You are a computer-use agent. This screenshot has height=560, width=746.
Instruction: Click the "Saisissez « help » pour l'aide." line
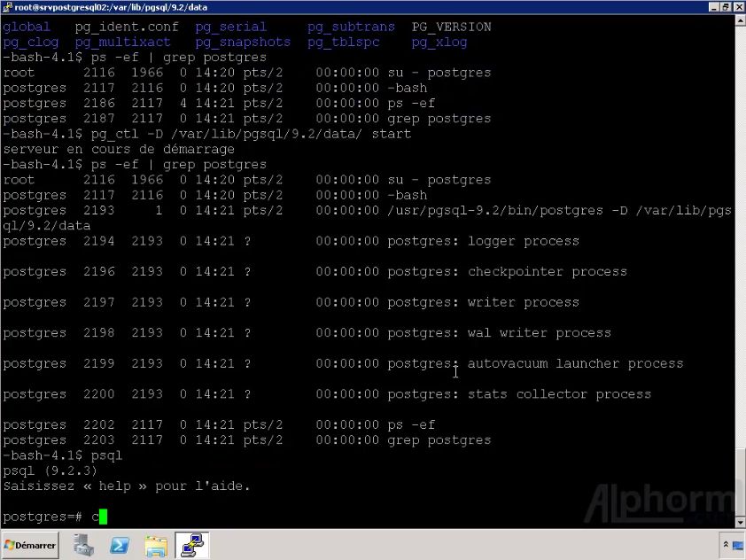coord(127,486)
